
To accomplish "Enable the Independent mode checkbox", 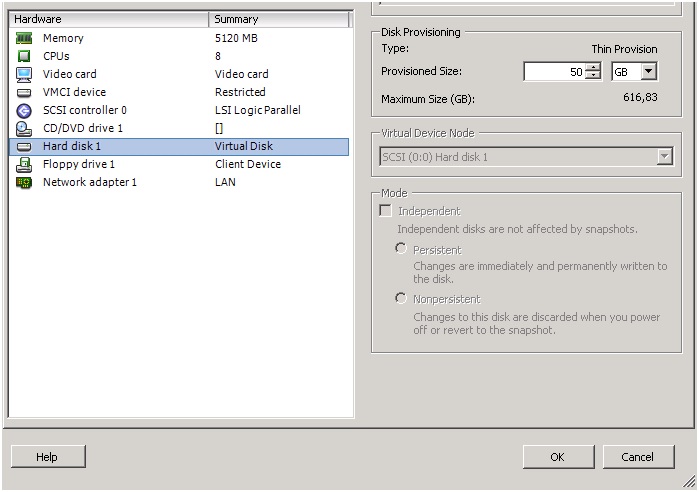I will point(385,211).
